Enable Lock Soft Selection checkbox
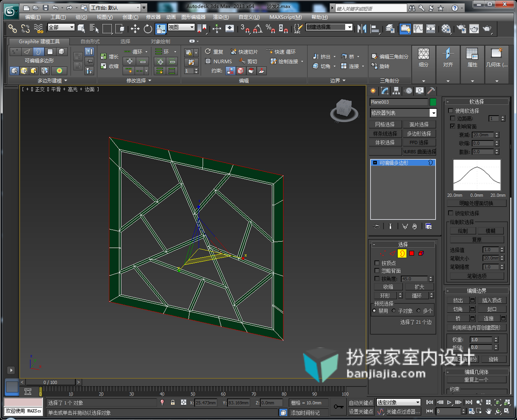This screenshot has width=517, height=420. (x=451, y=213)
